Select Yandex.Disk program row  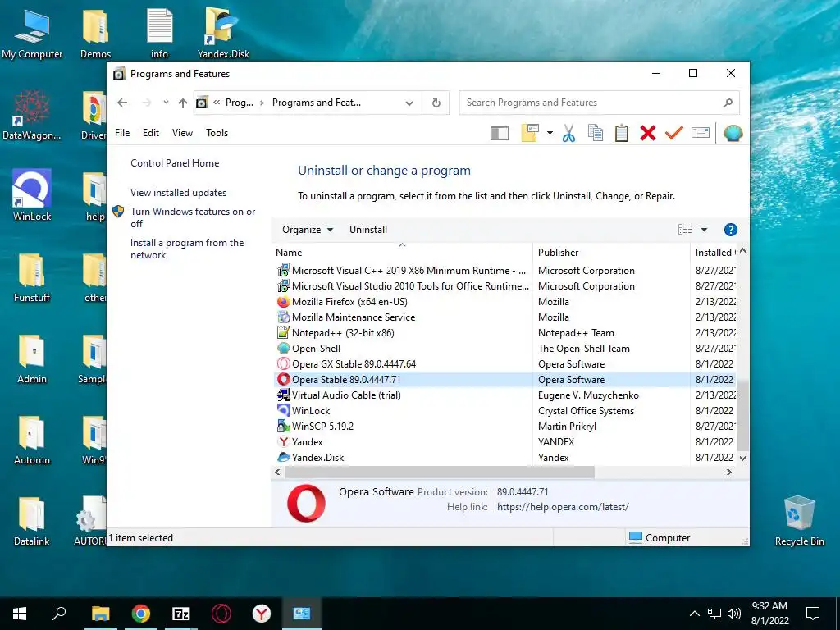[504, 457]
